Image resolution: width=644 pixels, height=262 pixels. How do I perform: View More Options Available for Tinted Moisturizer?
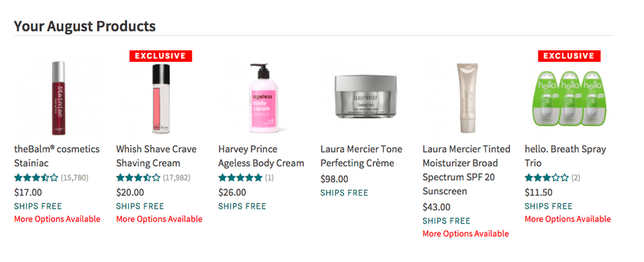[466, 234]
